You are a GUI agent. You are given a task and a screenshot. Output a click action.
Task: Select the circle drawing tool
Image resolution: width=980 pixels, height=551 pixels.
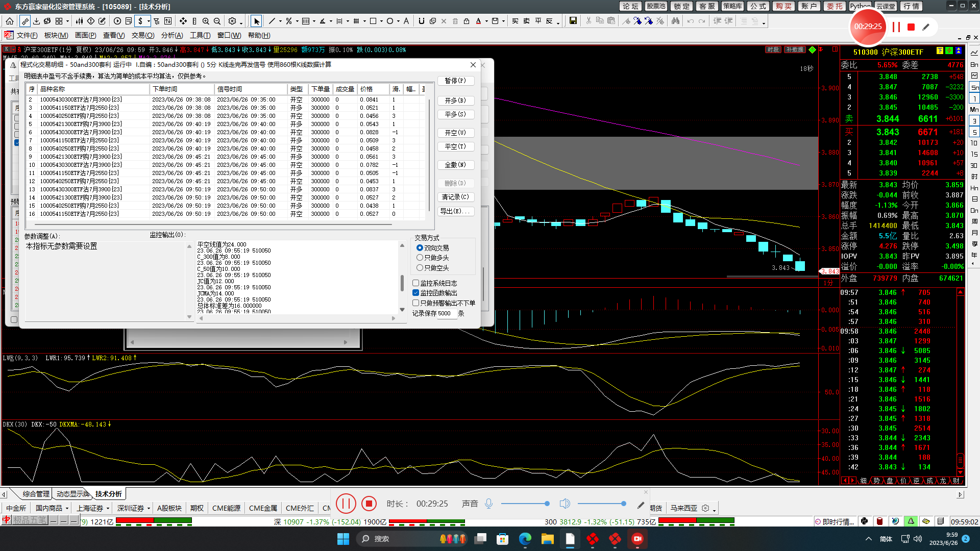[390, 21]
